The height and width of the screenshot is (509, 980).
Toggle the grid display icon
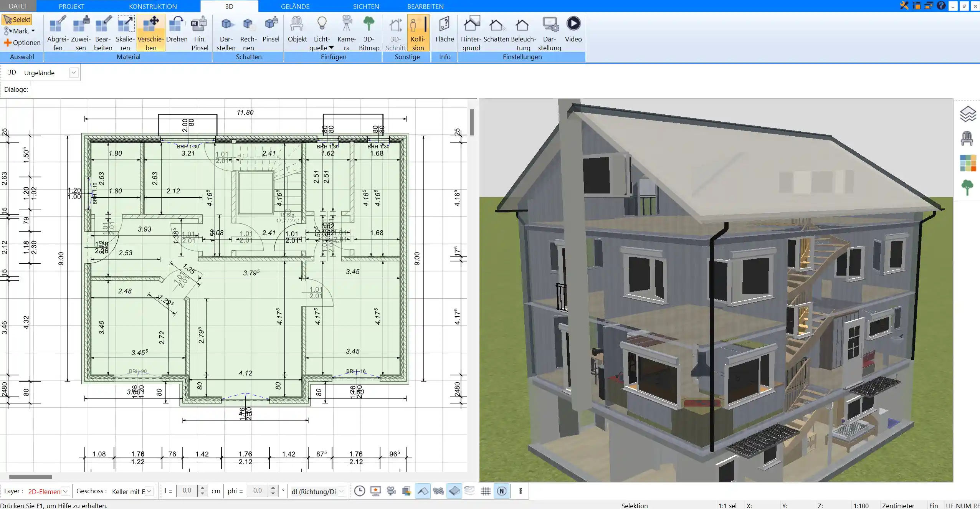pos(486,491)
